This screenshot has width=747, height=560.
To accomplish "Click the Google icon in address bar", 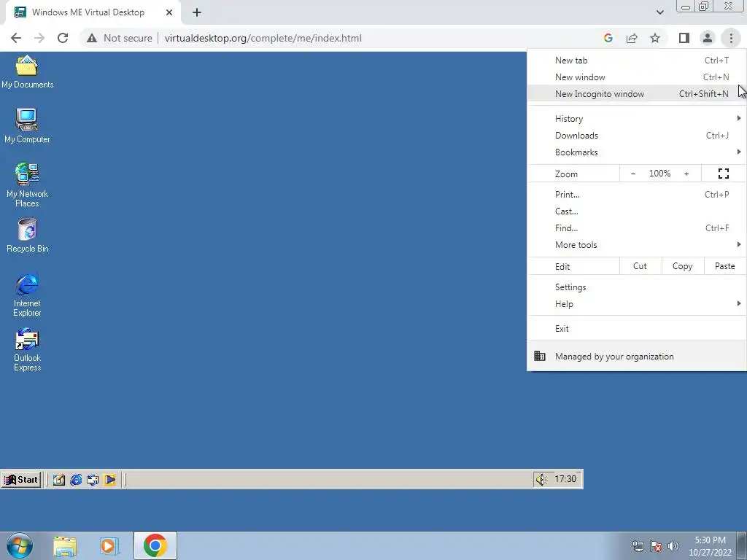I will coord(608,38).
